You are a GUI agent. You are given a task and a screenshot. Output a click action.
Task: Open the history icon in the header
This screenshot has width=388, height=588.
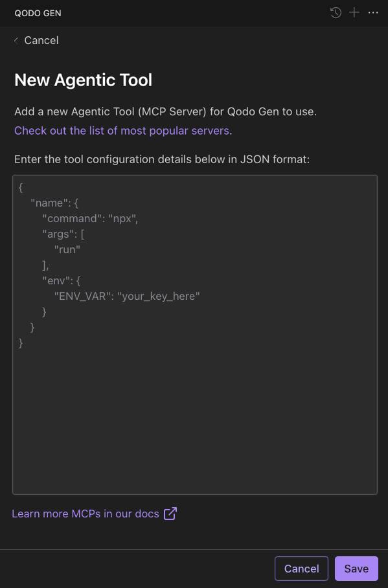tap(336, 12)
